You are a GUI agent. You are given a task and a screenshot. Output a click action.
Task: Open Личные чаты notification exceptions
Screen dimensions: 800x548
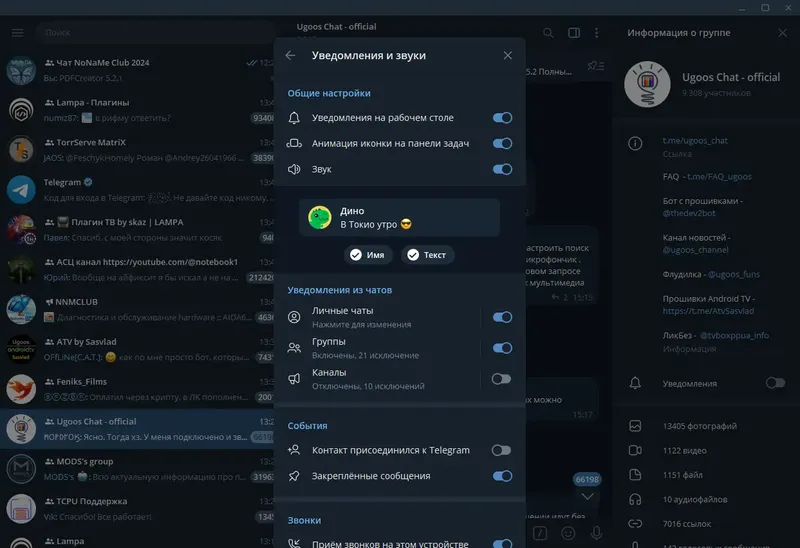[378, 317]
